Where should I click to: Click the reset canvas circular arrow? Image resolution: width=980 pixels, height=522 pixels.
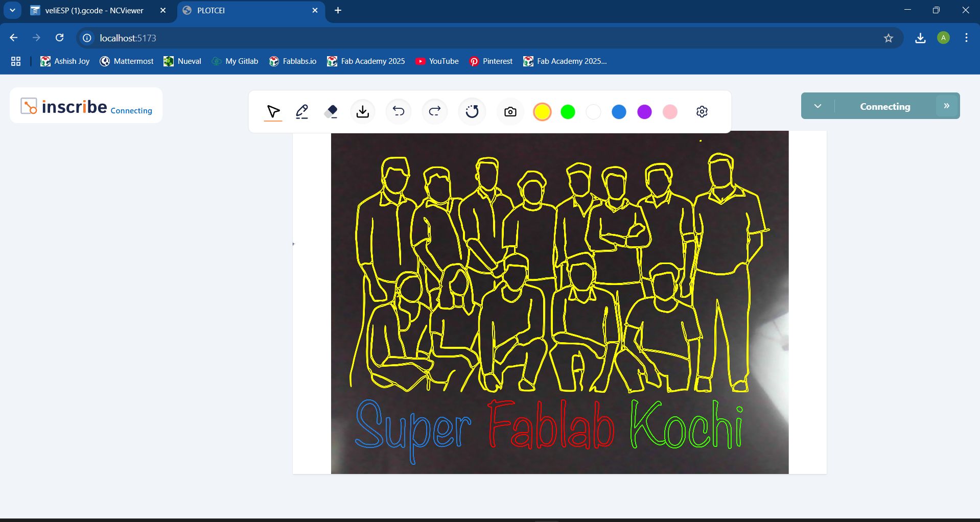pyautogui.click(x=472, y=111)
